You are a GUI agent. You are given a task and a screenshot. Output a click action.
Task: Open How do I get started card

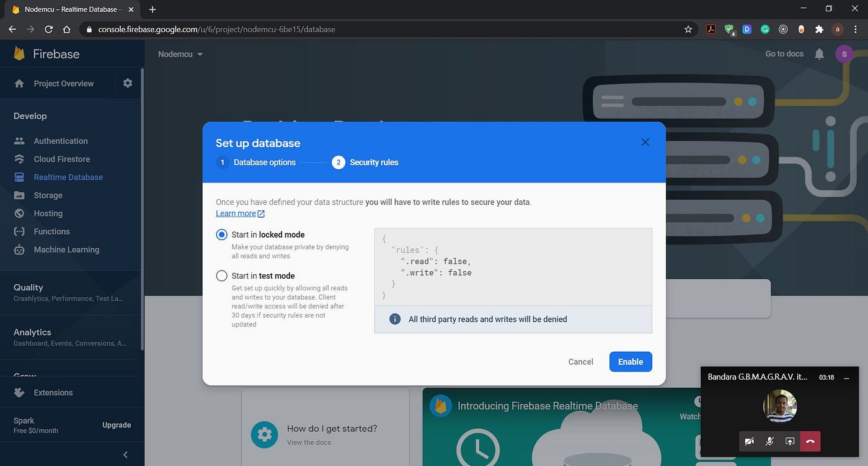point(325,427)
